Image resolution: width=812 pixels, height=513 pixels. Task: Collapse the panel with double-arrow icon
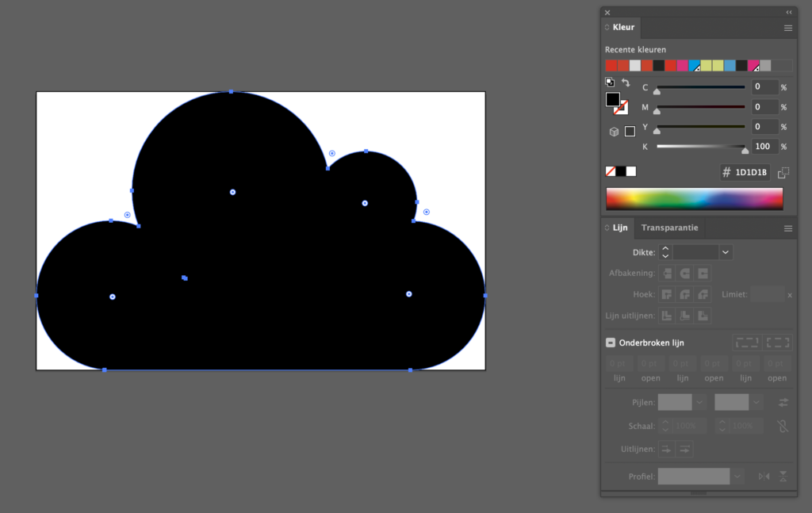pos(789,13)
